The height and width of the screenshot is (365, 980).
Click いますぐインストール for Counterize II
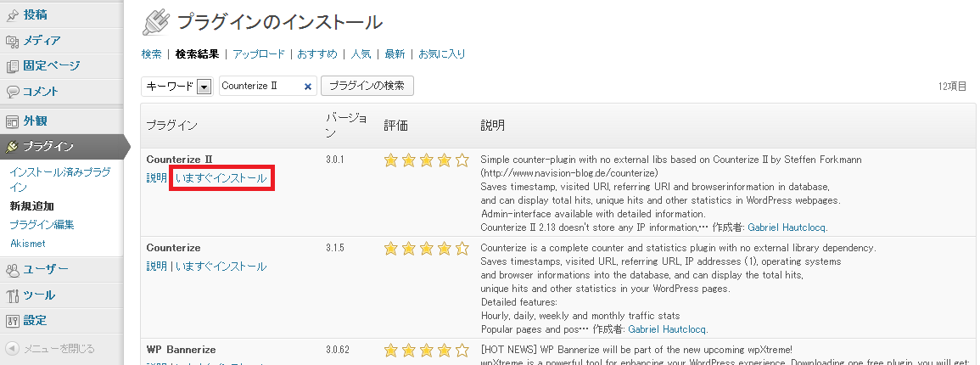click(221, 178)
